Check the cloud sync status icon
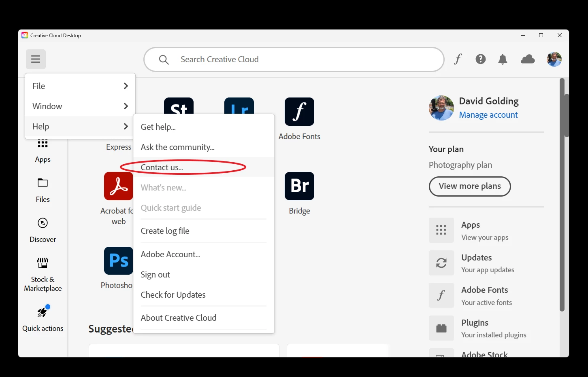 528,59
